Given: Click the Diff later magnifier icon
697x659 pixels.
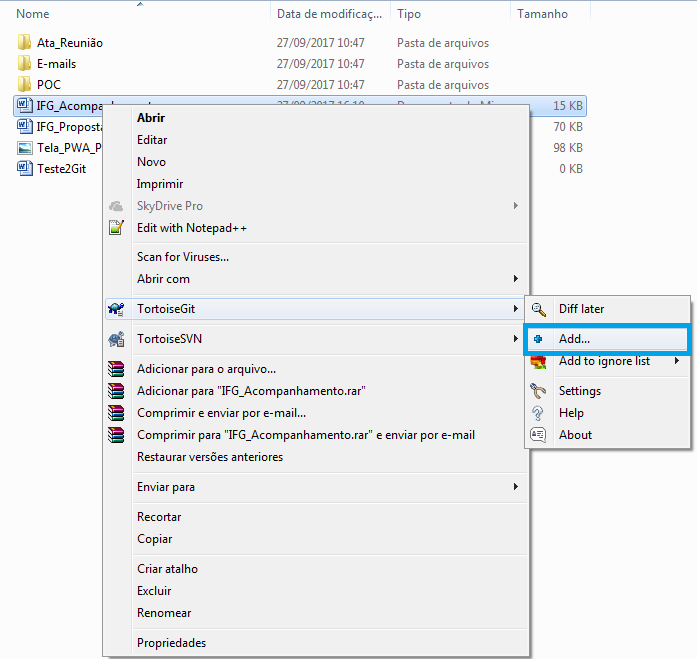Looking at the screenshot, I should point(539,309).
